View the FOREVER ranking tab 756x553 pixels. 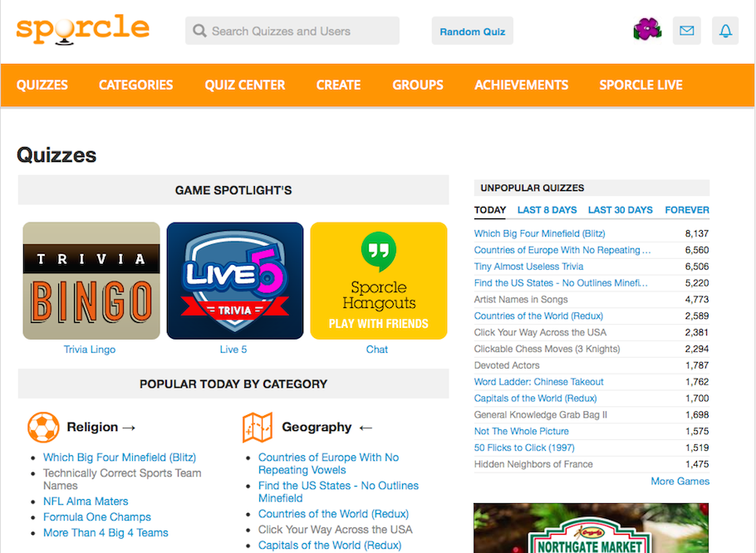pos(685,210)
